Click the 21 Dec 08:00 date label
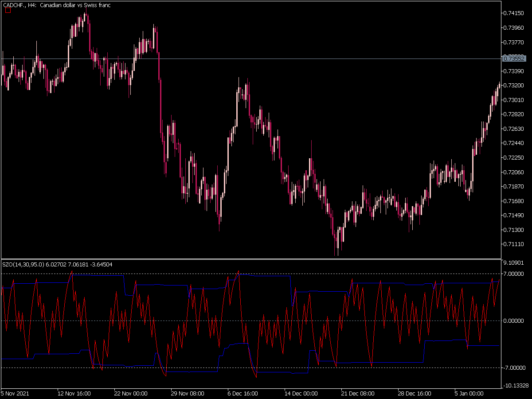Screen dimensions: 532x399 coord(358,393)
